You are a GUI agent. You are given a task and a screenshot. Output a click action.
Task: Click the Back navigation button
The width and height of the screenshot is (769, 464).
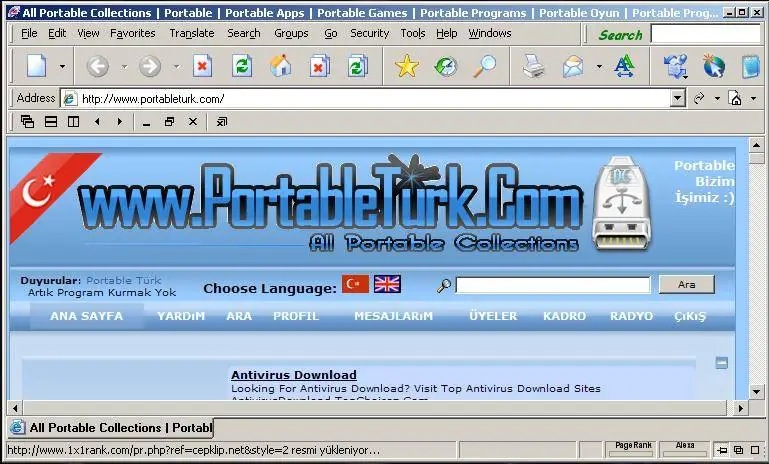(98, 66)
